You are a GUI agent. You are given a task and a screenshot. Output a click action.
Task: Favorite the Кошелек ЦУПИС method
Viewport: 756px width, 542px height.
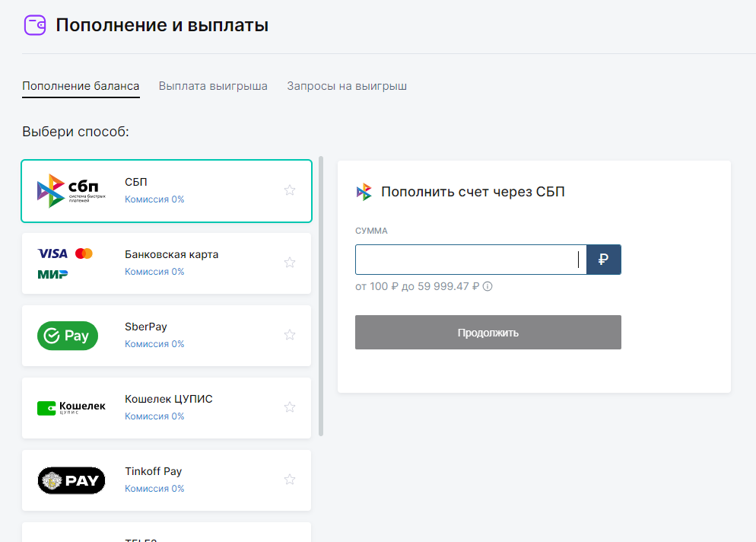tap(290, 407)
